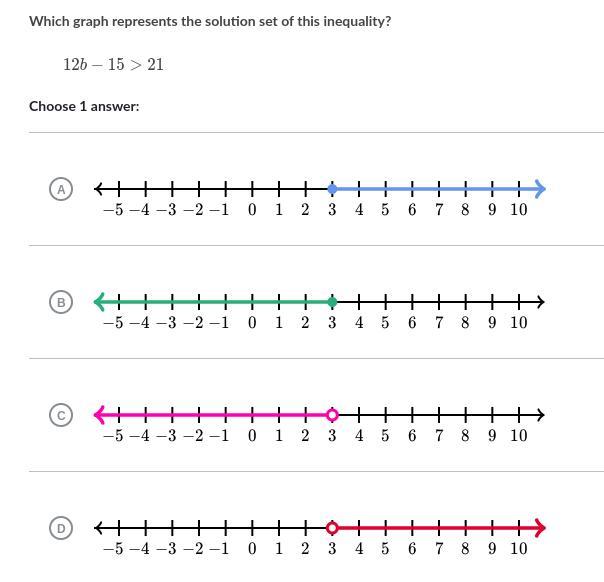Image resolution: width=604 pixels, height=582 pixels.
Task: Click the 0 label on graph C
Action: [x=252, y=436]
